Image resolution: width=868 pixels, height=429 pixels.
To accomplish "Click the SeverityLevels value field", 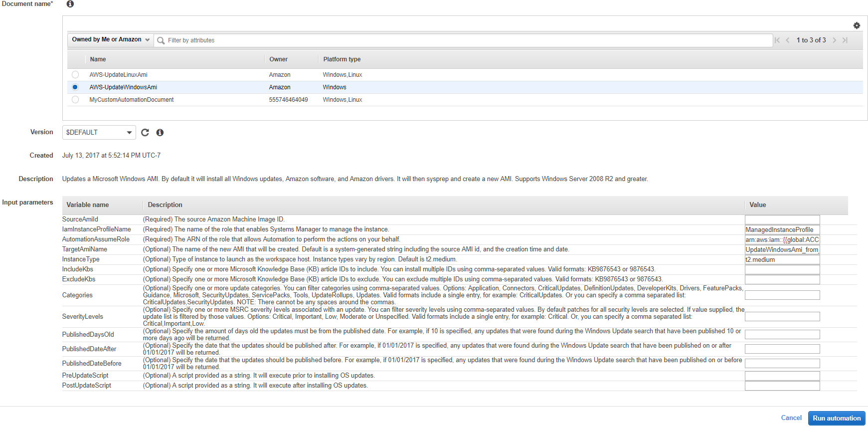I will click(x=782, y=317).
